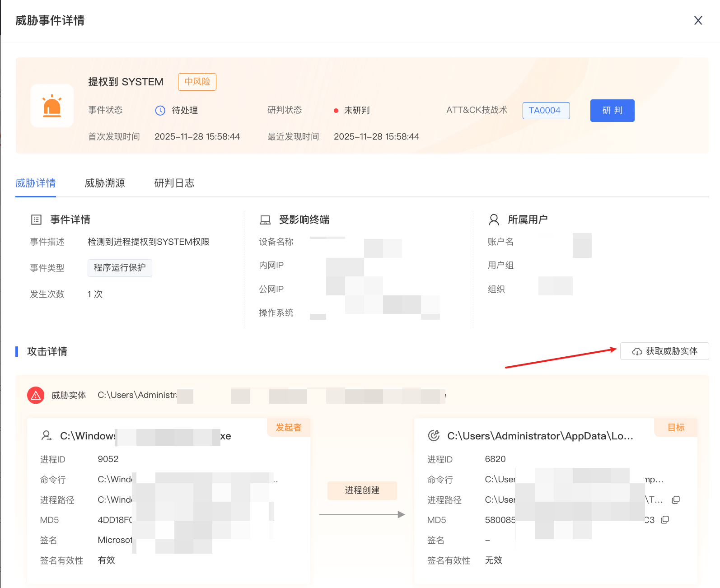Click the orange alarm siren icon
Viewport: 720px width, 588px height.
(52, 106)
